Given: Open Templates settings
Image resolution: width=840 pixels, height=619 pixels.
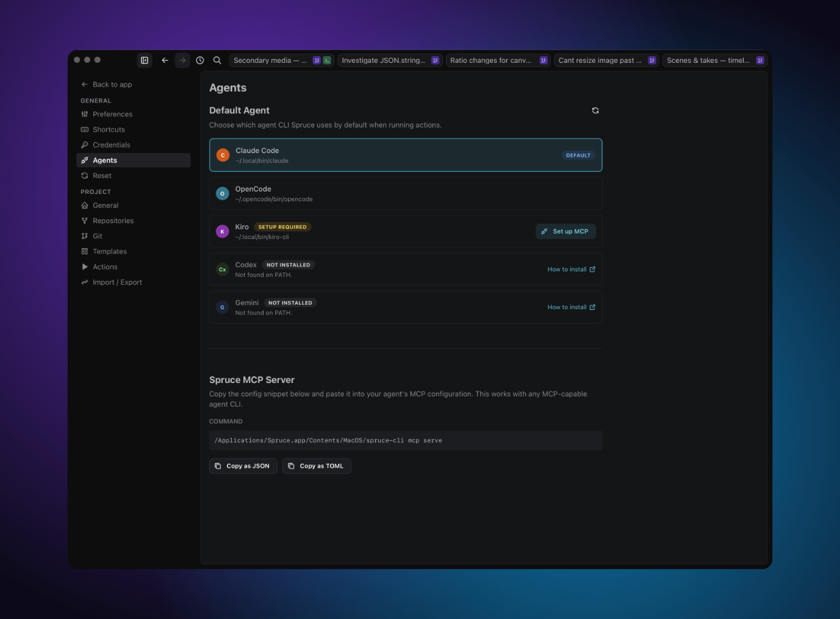Looking at the screenshot, I should pos(134,251).
